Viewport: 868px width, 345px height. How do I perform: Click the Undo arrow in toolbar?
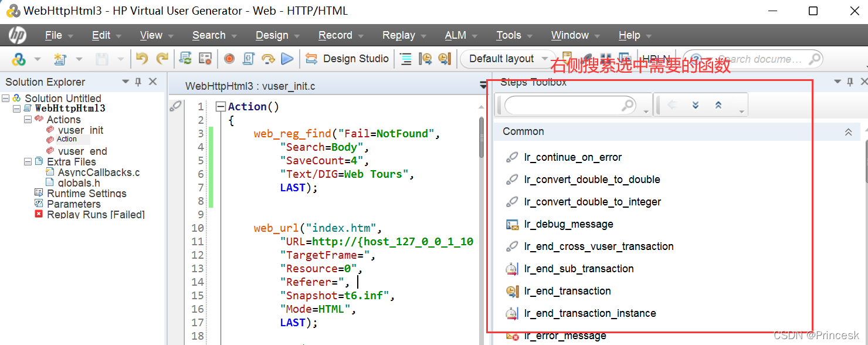(142, 58)
